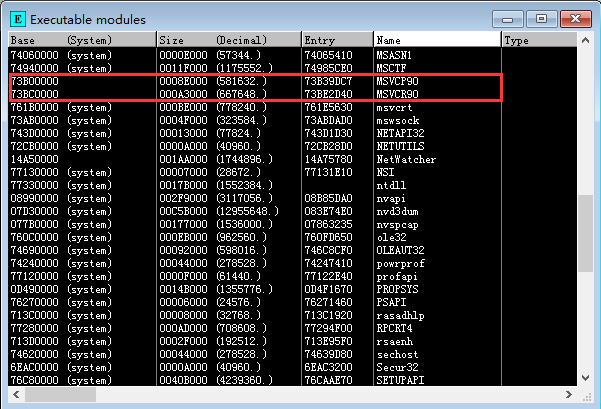Viewport: 601px width, 409px height.
Task: Click the vertical scrollbar up arrow
Action: tap(585, 40)
